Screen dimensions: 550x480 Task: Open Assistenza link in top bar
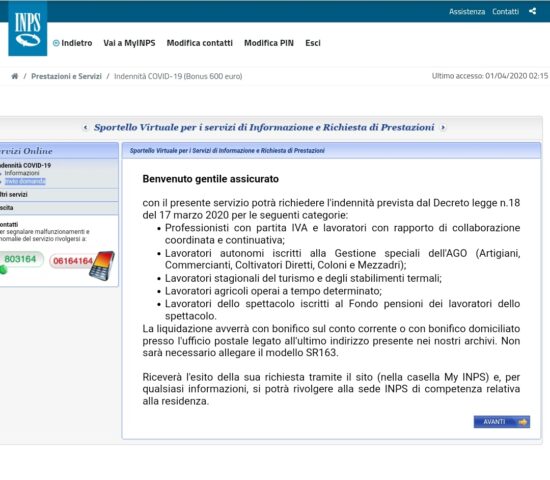tap(467, 12)
